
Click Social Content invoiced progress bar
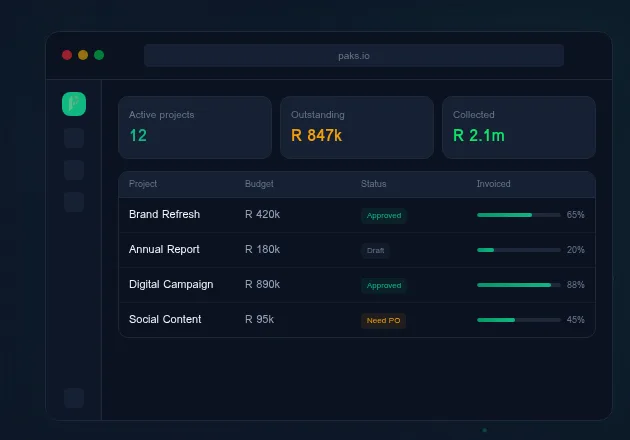tap(519, 320)
